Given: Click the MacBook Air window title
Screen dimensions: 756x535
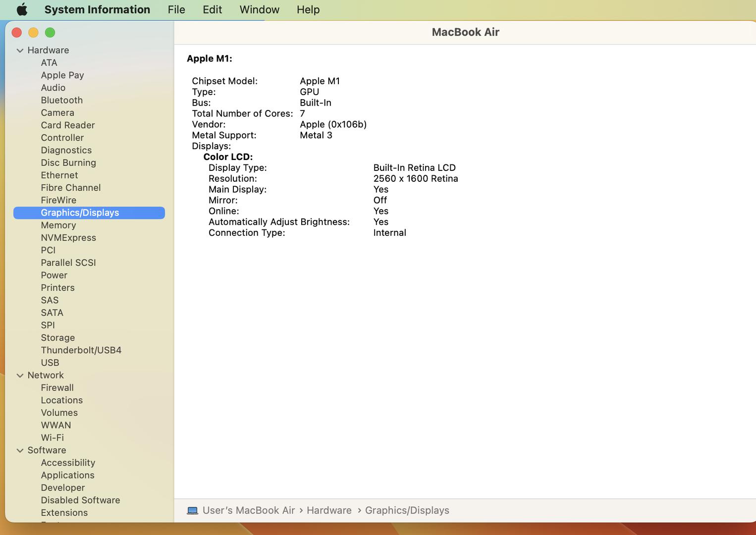Looking at the screenshot, I should pyautogui.click(x=466, y=32).
